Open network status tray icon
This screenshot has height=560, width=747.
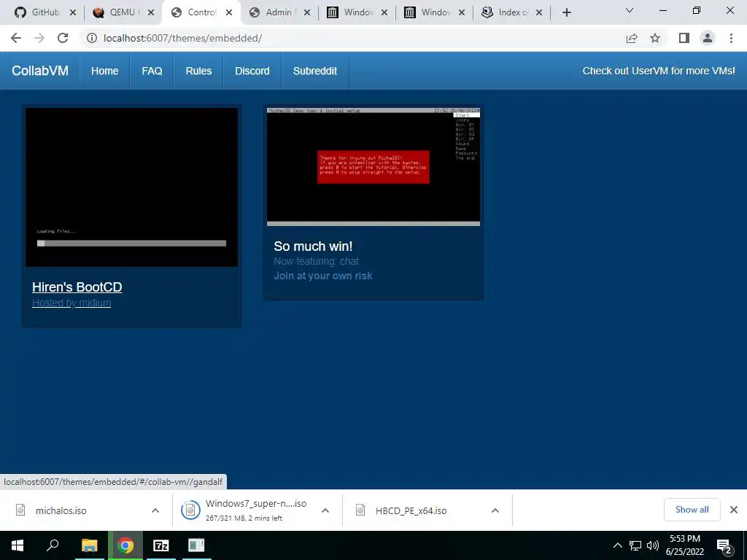pos(635,545)
